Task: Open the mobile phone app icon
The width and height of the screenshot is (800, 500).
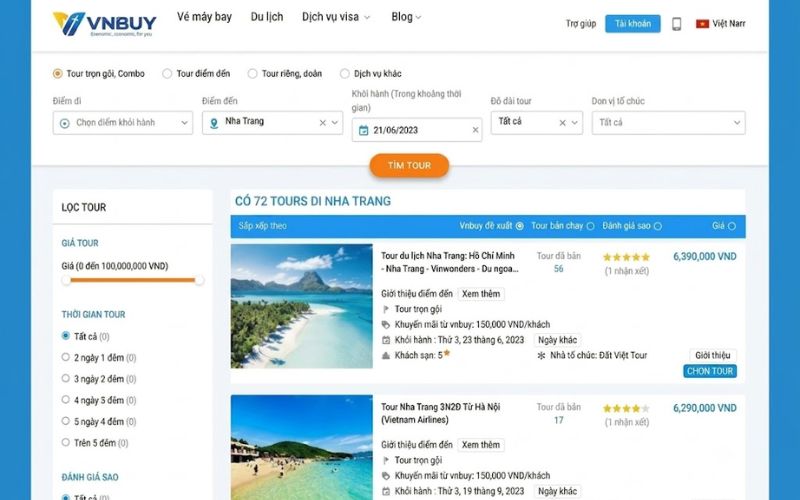Action: pos(677,24)
